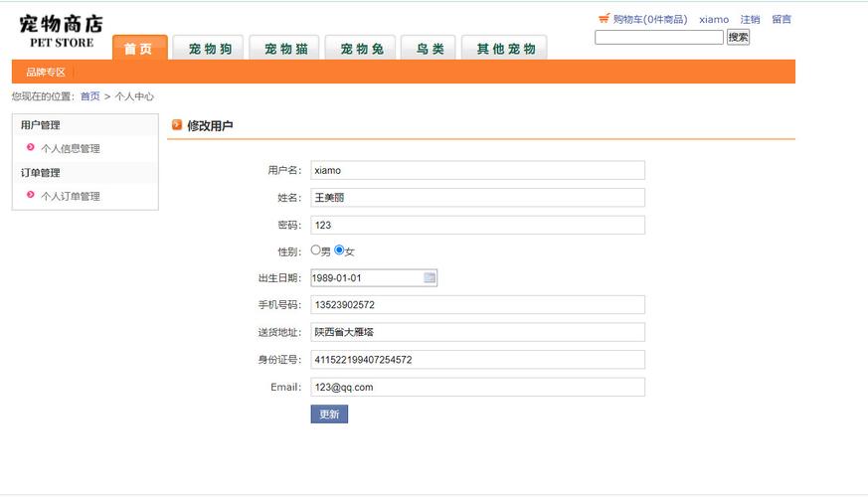Click the 送货地址 field with 陕西省大雁塔
Image resolution: width=868 pixels, height=497 pixels.
click(x=477, y=332)
